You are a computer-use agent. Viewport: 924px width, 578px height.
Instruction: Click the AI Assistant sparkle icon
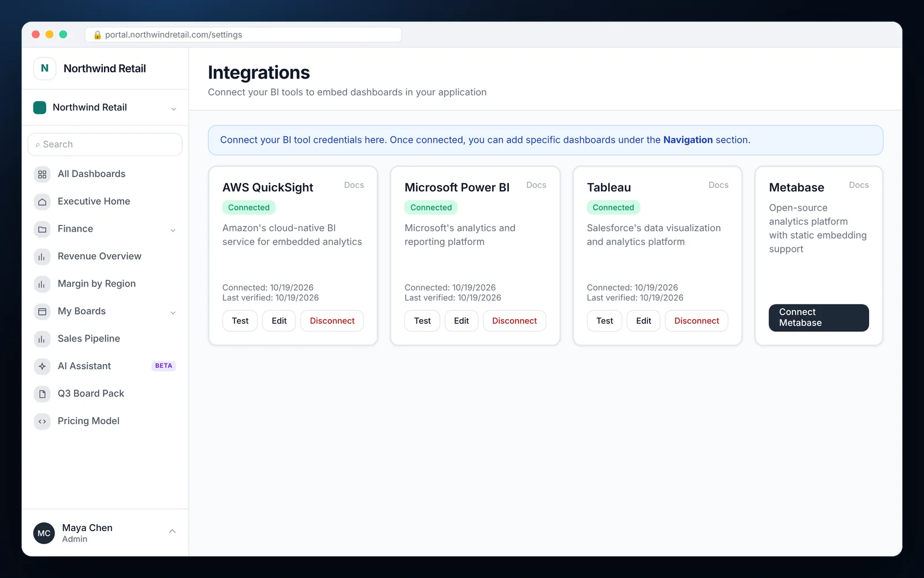pyautogui.click(x=42, y=366)
